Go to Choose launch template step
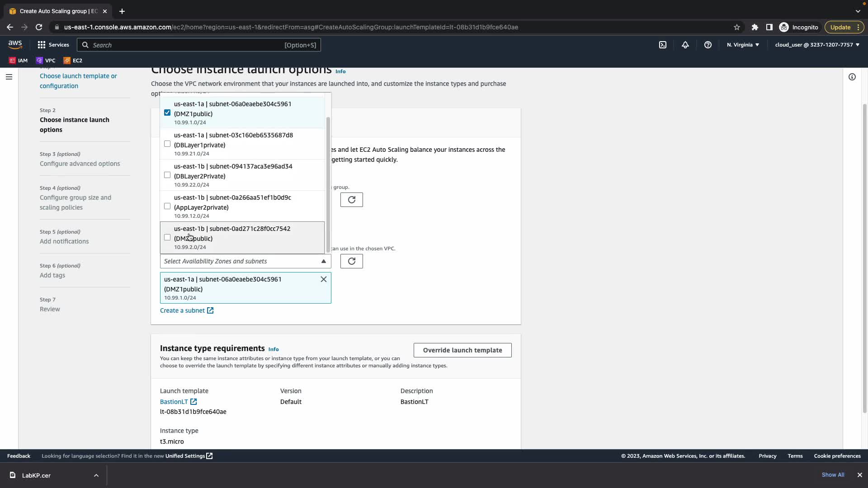The height and width of the screenshot is (488, 868). 78,81
